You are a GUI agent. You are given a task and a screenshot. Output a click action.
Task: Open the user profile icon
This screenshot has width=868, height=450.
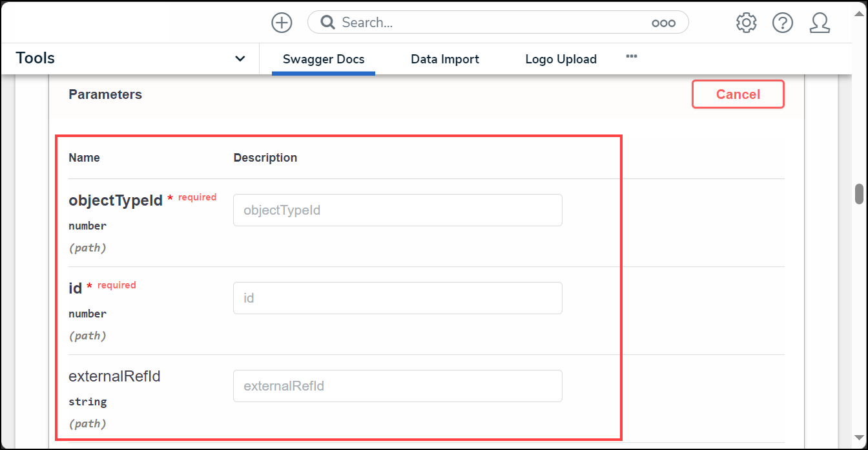point(820,23)
